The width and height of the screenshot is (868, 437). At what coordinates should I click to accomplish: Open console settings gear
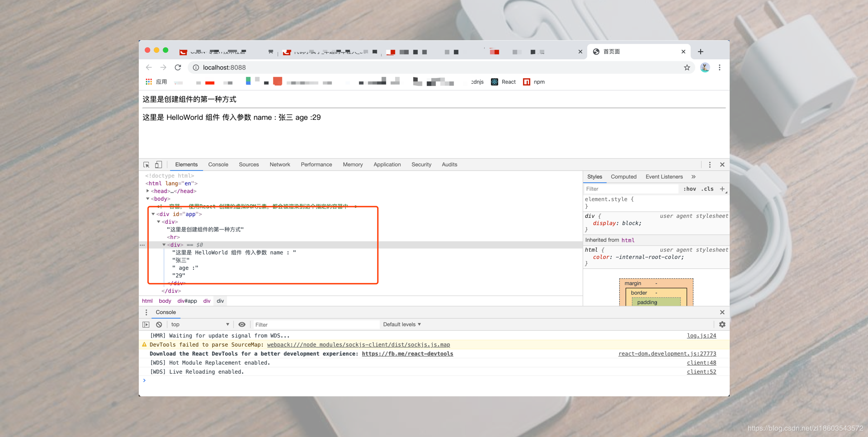click(x=722, y=324)
